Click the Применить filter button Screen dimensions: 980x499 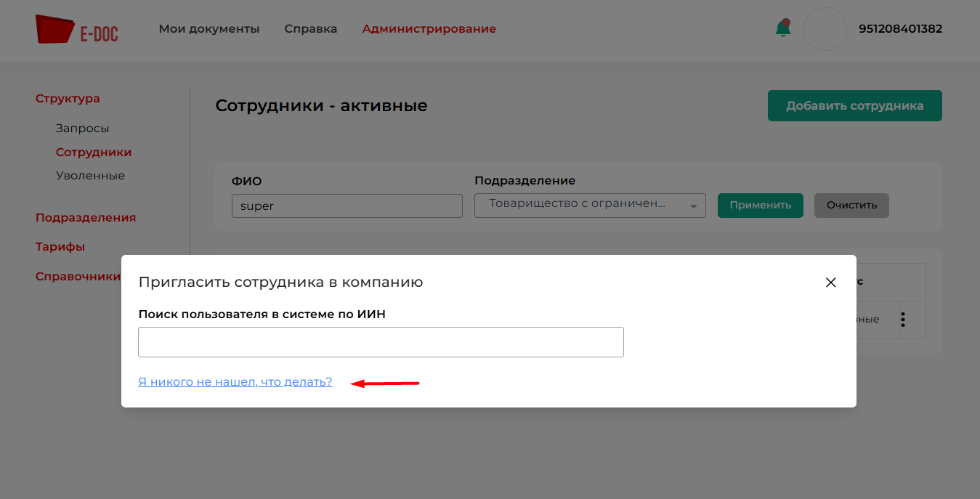pos(760,206)
